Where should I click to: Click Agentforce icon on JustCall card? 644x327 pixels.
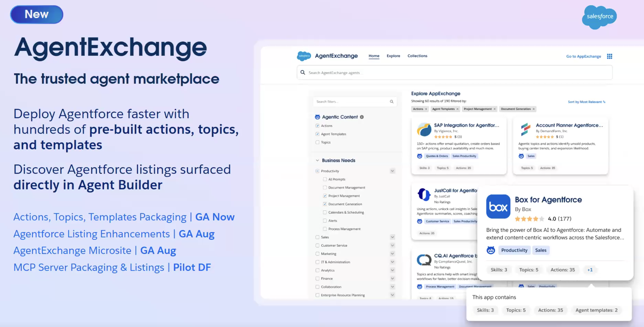(x=420, y=221)
